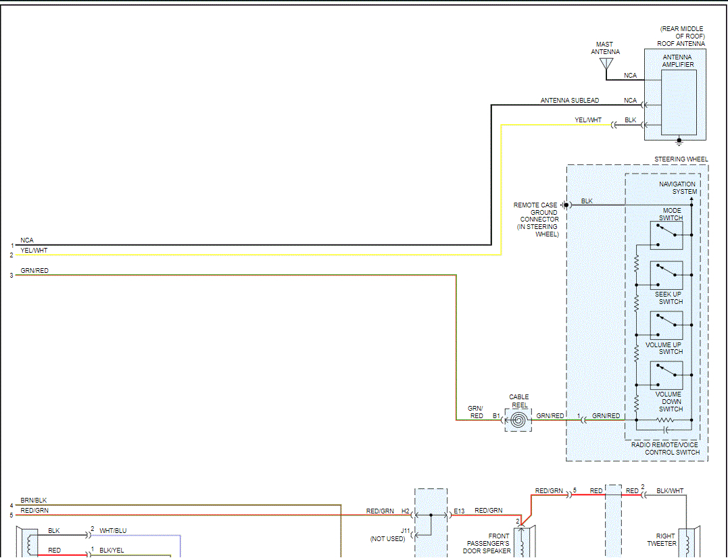Select the antenna amplifier box
Viewport: 728px width, 560px height.
(678, 102)
